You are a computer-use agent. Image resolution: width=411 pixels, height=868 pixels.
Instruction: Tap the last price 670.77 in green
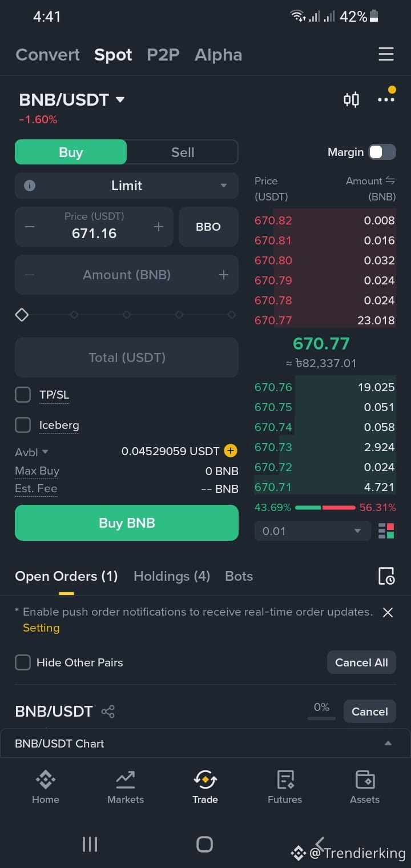(321, 343)
